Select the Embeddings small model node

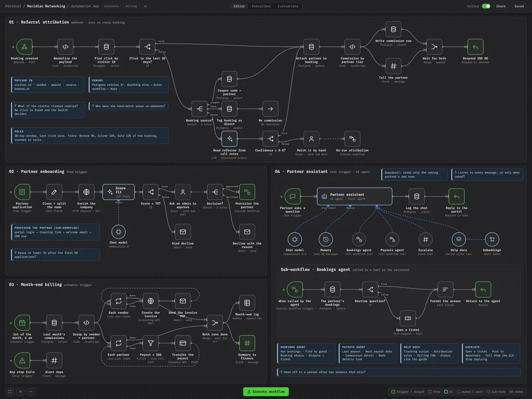click(x=492, y=239)
